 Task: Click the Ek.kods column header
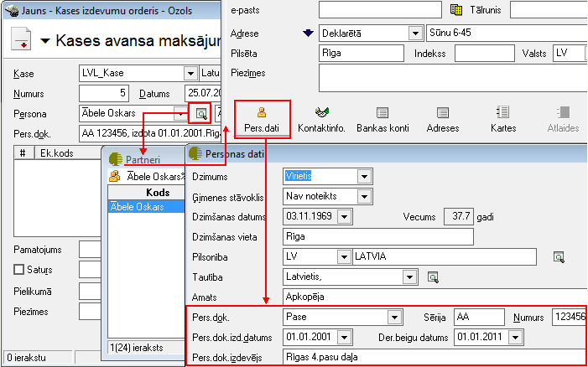57,152
